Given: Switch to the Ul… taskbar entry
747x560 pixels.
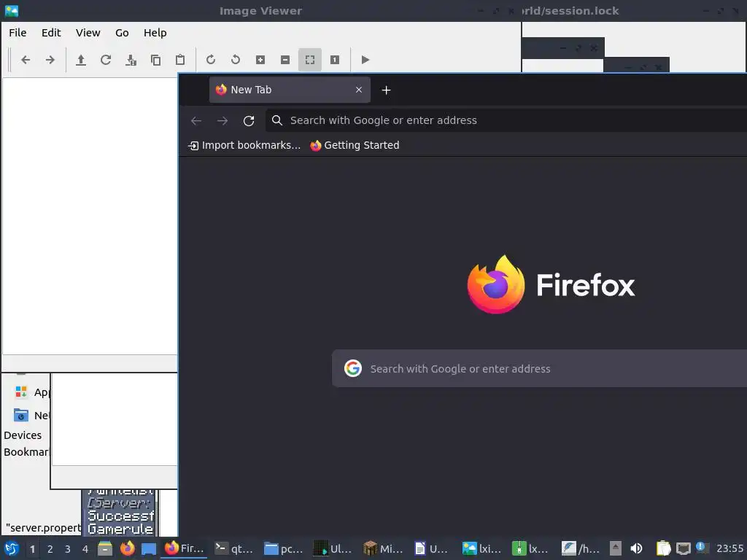Looking at the screenshot, I should coord(333,548).
